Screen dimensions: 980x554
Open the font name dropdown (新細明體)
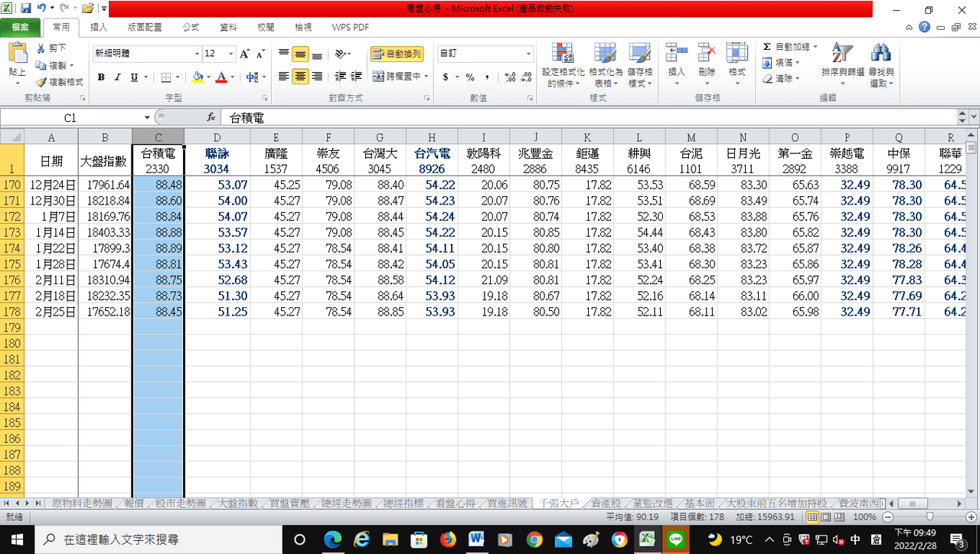pyautogui.click(x=196, y=54)
